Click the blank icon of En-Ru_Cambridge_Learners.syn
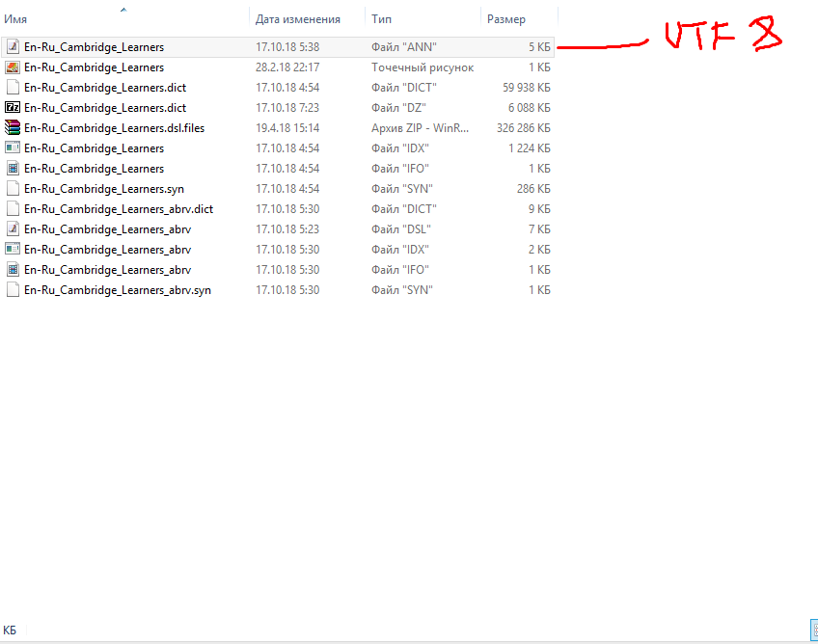Screen dimensions: 818x644 (13, 189)
